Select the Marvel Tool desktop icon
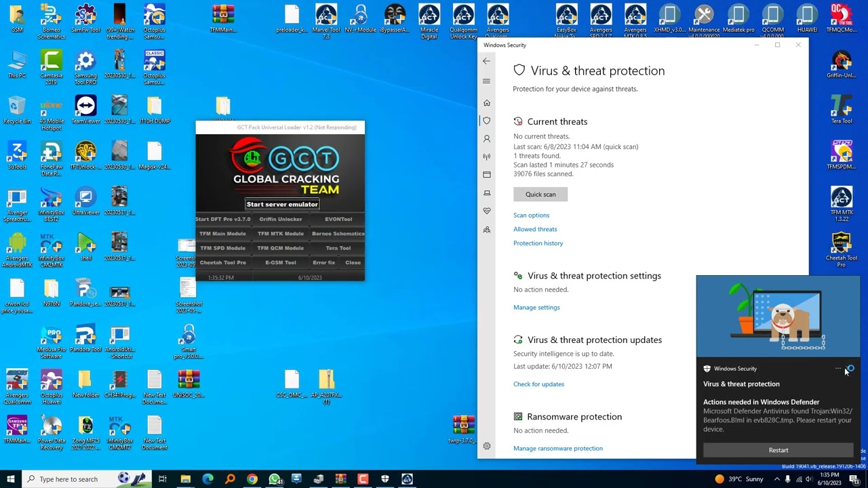Image resolution: width=868 pixels, height=488 pixels. 325,22
